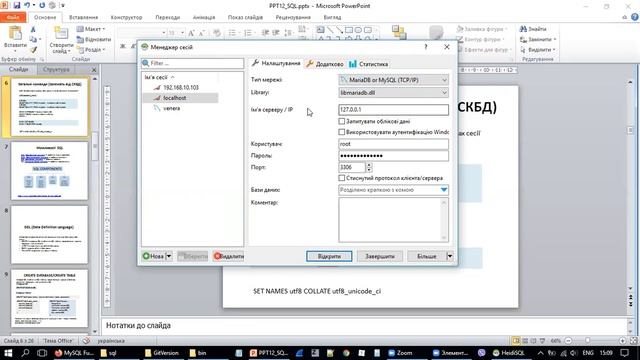640x360 pixels.
Task: Open the Вставлення ribbon tab
Action: coord(84,17)
